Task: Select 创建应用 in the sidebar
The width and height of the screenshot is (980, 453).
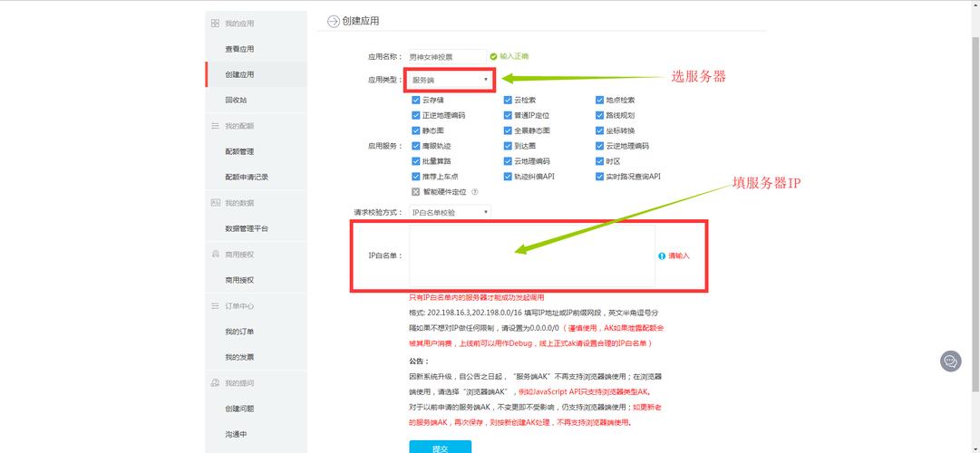Action: click(x=240, y=74)
